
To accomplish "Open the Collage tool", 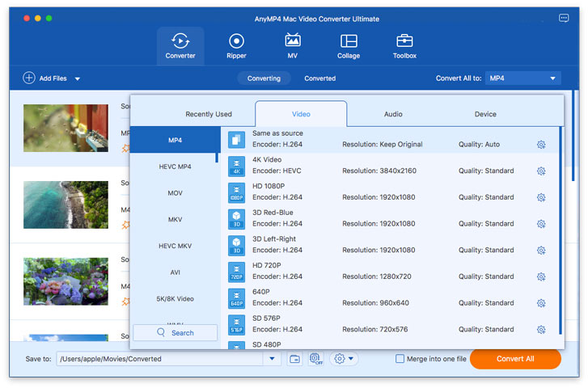I will click(x=349, y=46).
